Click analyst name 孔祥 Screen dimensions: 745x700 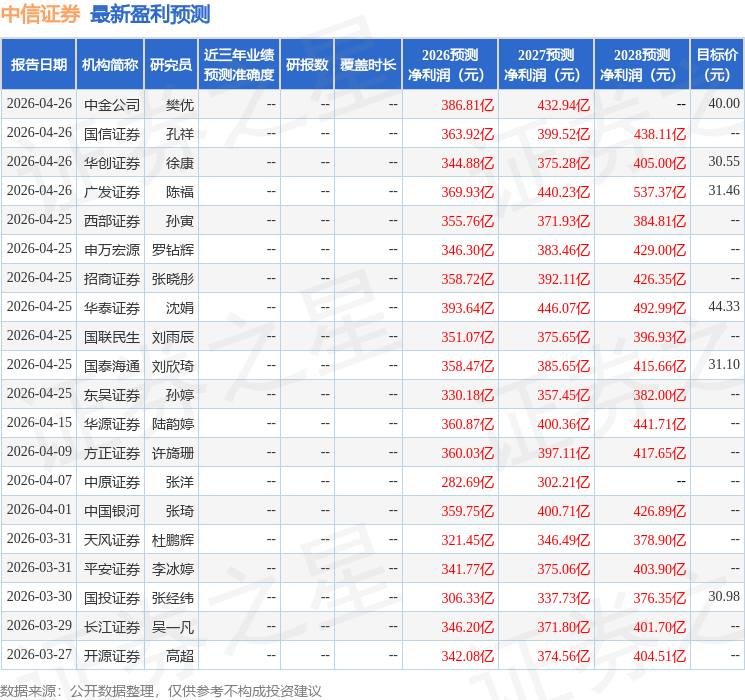click(180, 134)
